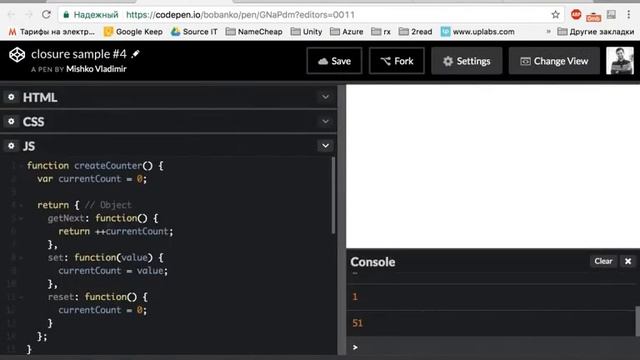Open Другие закладки folder

tap(596, 31)
